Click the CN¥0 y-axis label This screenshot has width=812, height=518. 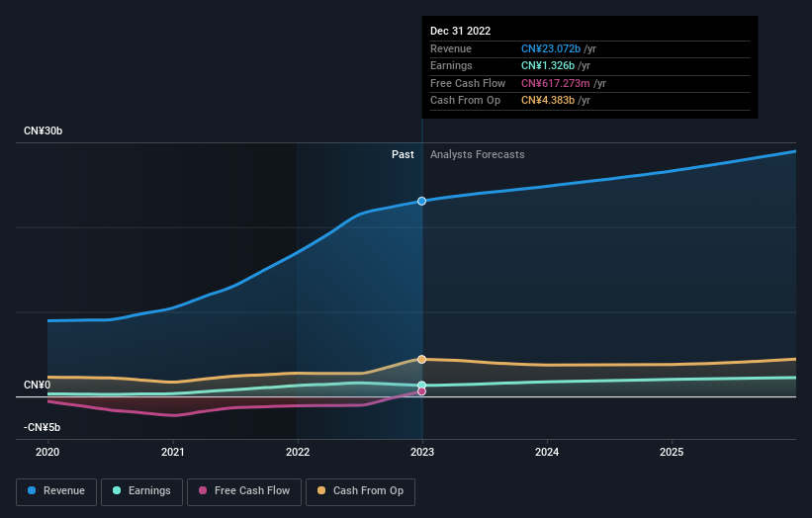(x=38, y=385)
